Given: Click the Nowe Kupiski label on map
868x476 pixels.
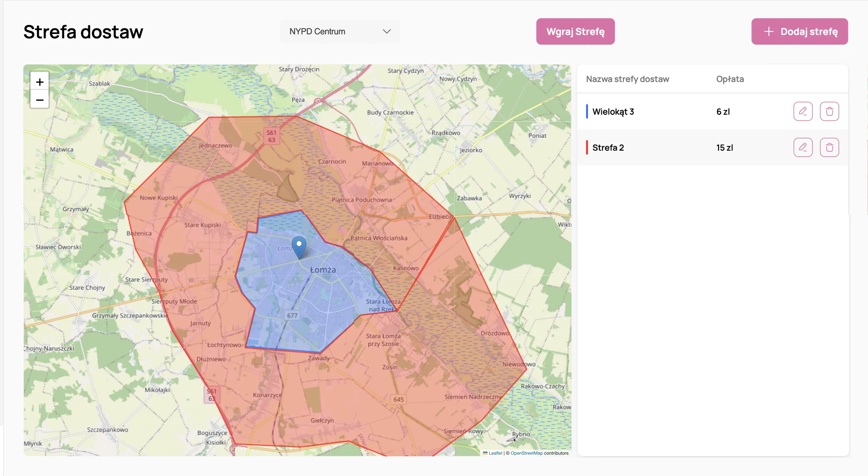Looking at the screenshot, I should click(x=159, y=198).
